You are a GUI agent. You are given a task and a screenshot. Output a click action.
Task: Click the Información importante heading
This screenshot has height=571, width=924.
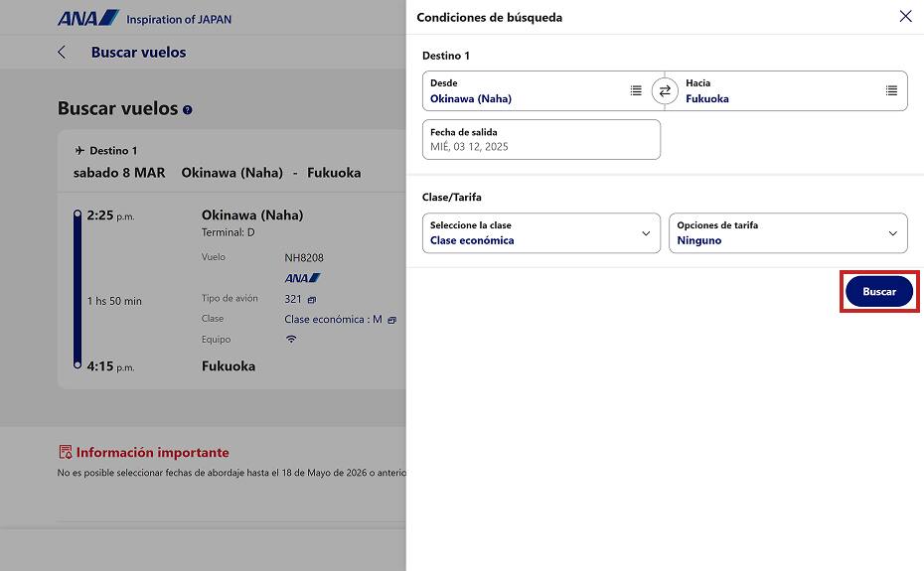point(152,452)
